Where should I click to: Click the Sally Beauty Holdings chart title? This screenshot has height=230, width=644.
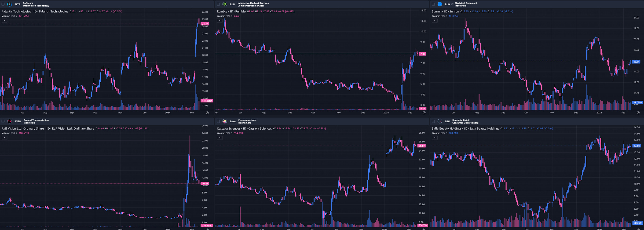coord(465,129)
